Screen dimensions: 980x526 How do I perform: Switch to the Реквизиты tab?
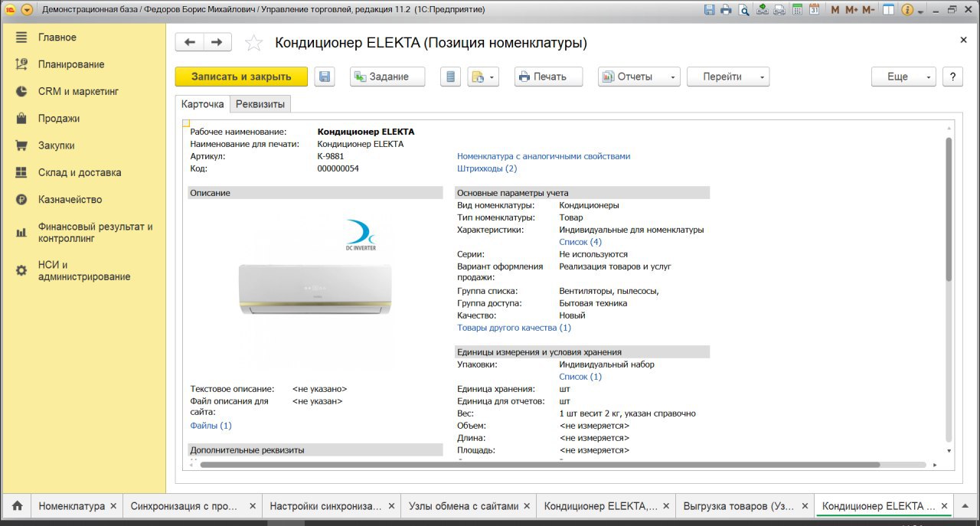pyautogui.click(x=260, y=104)
